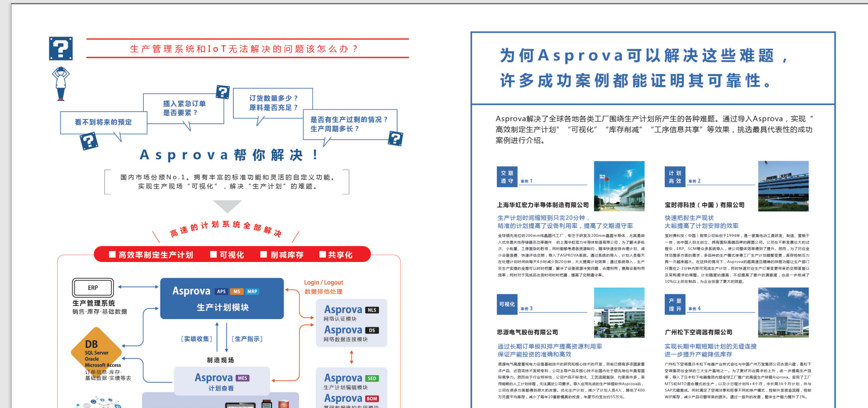Click the title line 许多成功案例都能证明其可靠性
This screenshot has height=408, width=868.
click(636, 81)
